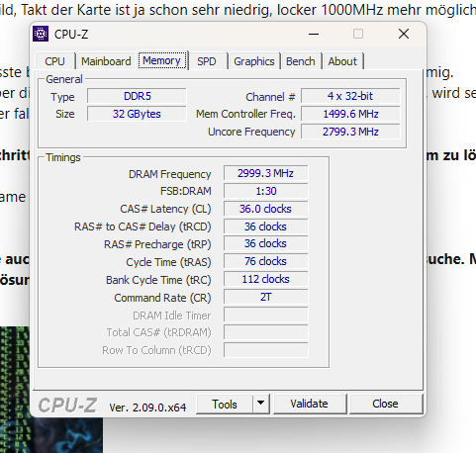
Task: Click the empty DRAM Idle Timer field
Action: (x=266, y=315)
